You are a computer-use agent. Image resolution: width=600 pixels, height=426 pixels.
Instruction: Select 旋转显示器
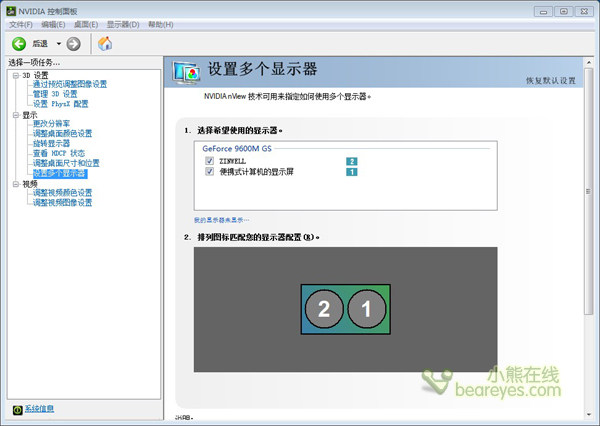(x=51, y=144)
